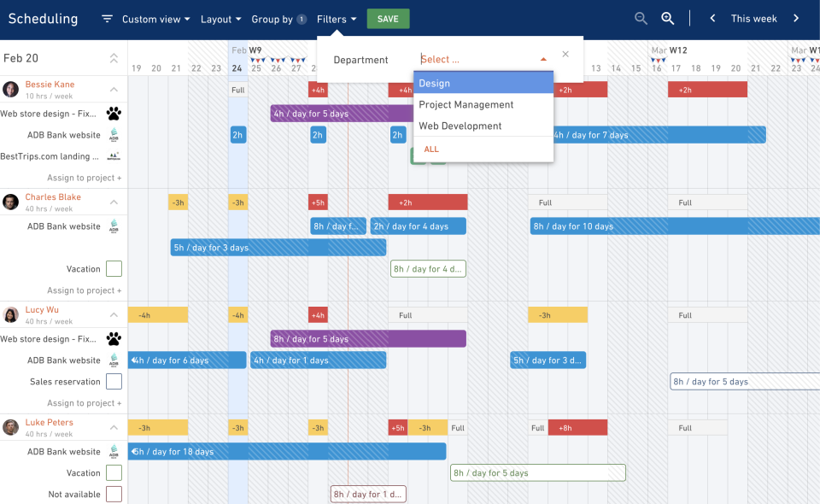Screen dimensions: 820x504
Task: Select Design department option
Action: pyautogui.click(x=483, y=83)
